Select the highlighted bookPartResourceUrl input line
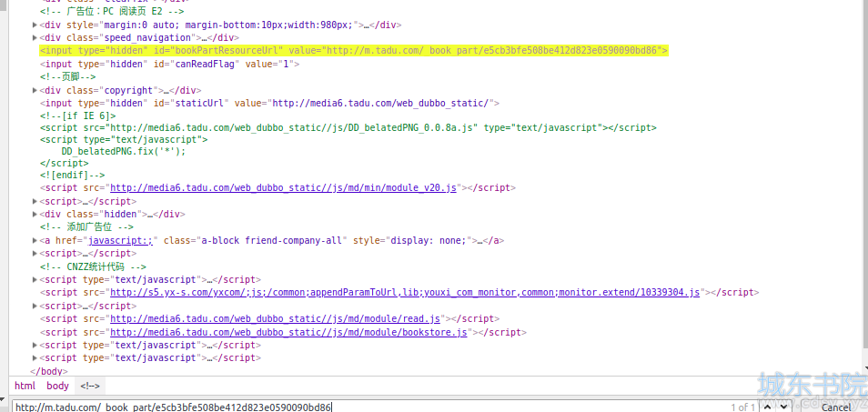The width and height of the screenshot is (868, 412). click(354, 51)
